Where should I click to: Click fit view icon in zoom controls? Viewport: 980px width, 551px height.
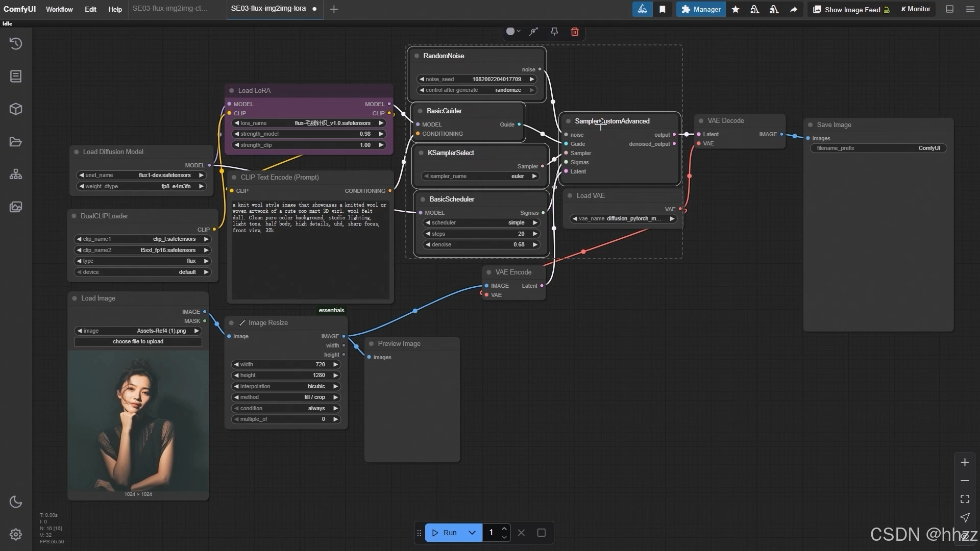point(965,499)
